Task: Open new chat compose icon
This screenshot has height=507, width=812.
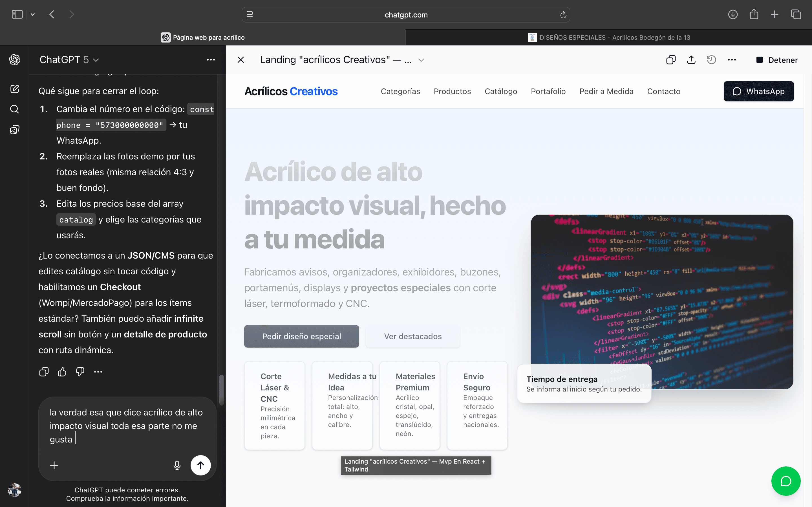Action: 14,89
